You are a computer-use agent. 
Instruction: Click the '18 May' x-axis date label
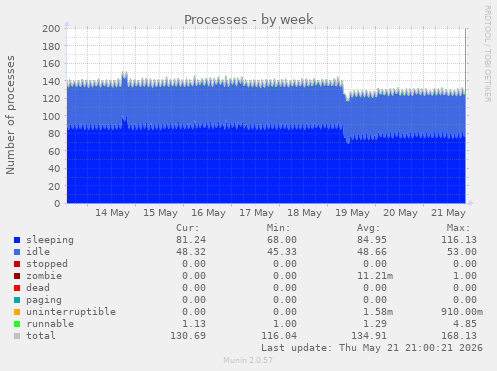point(304,213)
